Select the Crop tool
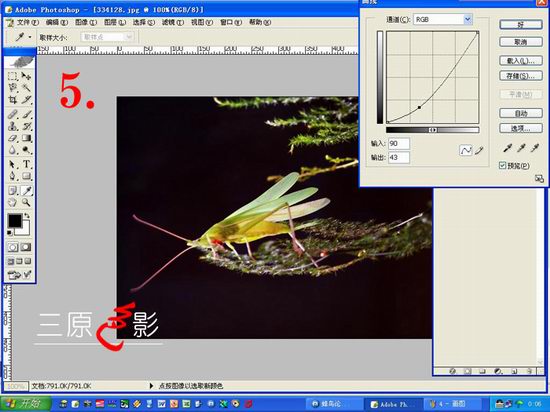The width and height of the screenshot is (550, 412). [x=13, y=100]
